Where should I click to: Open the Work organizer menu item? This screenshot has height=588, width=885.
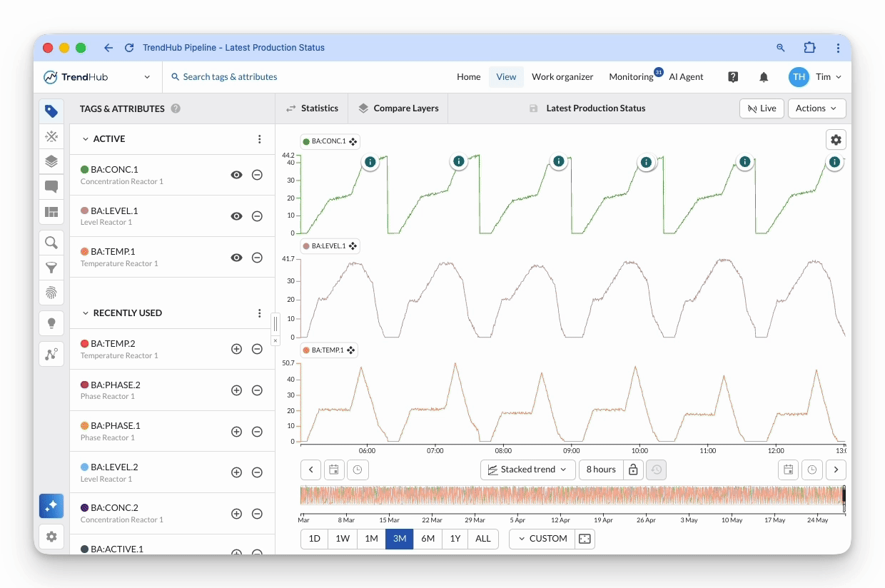[562, 77]
